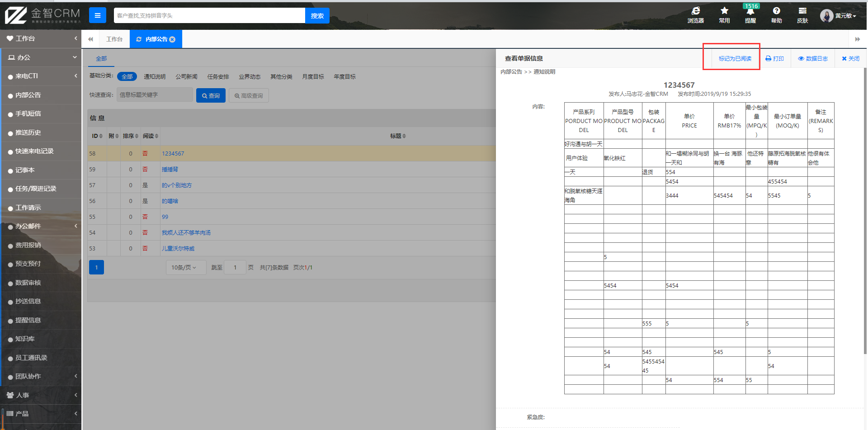Click the user avatar picture
The height and width of the screenshot is (430, 868).
pos(826,16)
